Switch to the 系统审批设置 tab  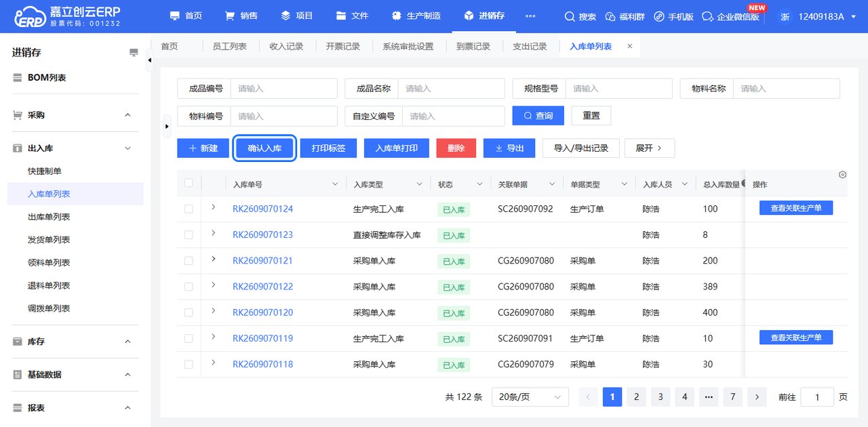(x=408, y=46)
